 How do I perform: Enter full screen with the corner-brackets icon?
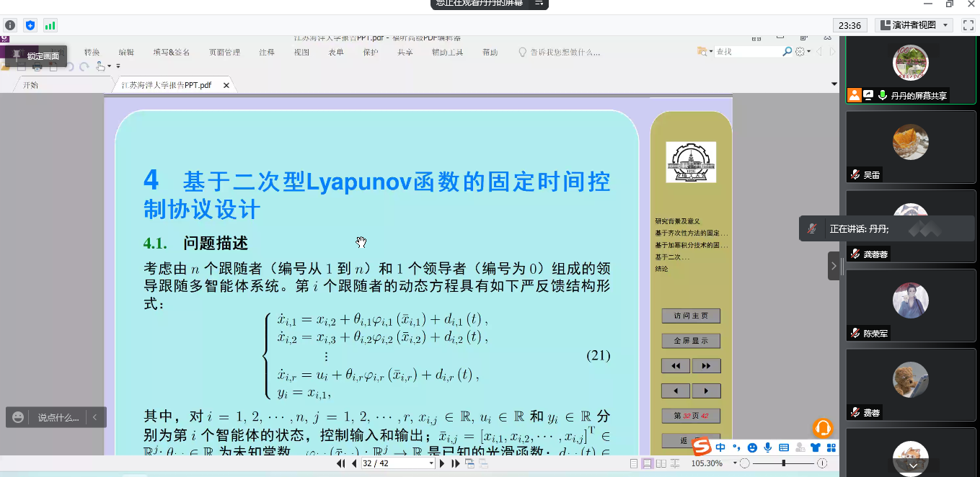[x=968, y=25]
